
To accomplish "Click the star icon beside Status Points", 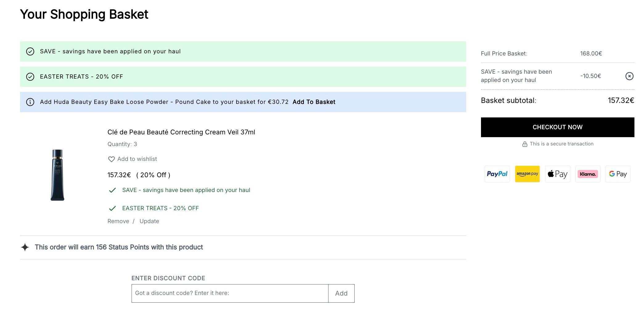I will click(25, 247).
